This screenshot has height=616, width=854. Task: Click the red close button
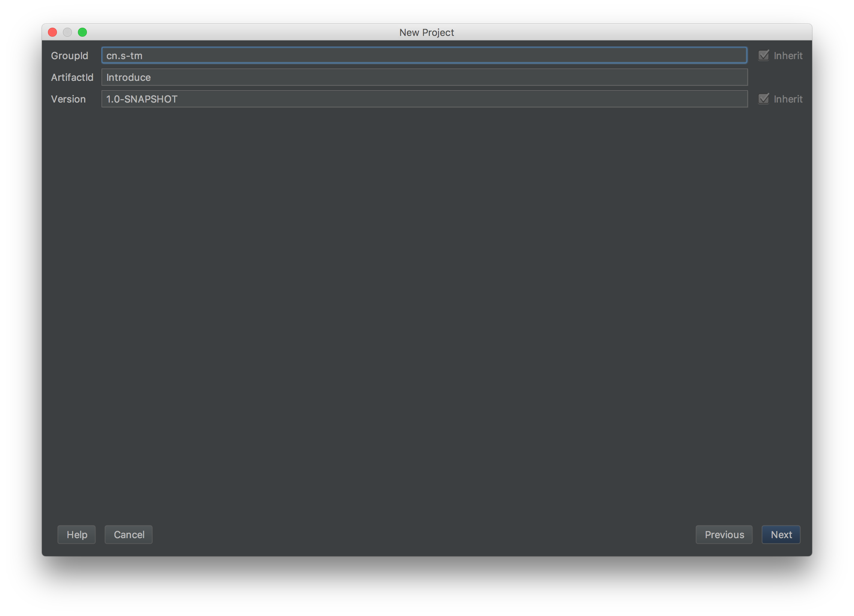click(x=52, y=31)
